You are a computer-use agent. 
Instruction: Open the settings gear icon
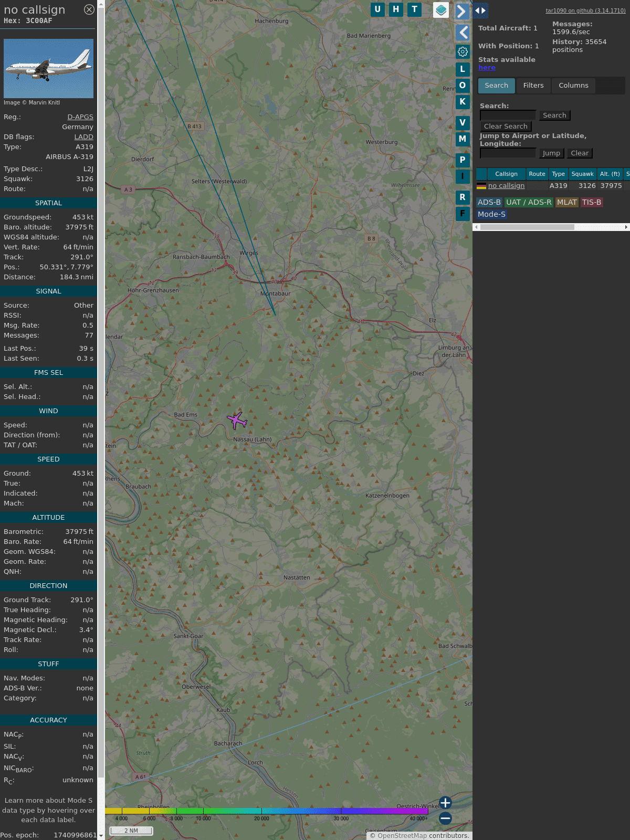[x=463, y=51]
